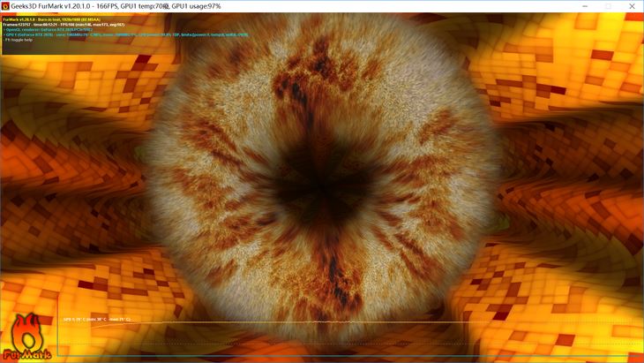Click the dark center of the fur donut
This screenshot has width=644, height=363.
pyautogui.click(x=323, y=189)
